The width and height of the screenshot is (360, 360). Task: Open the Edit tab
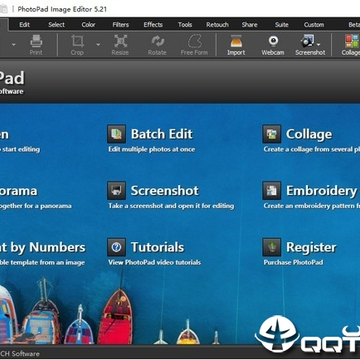point(24,25)
